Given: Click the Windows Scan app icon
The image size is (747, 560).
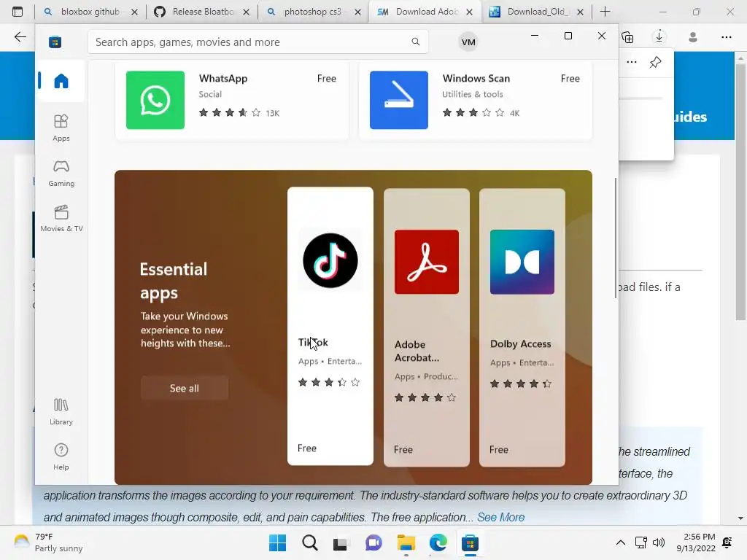Looking at the screenshot, I should click(x=399, y=100).
